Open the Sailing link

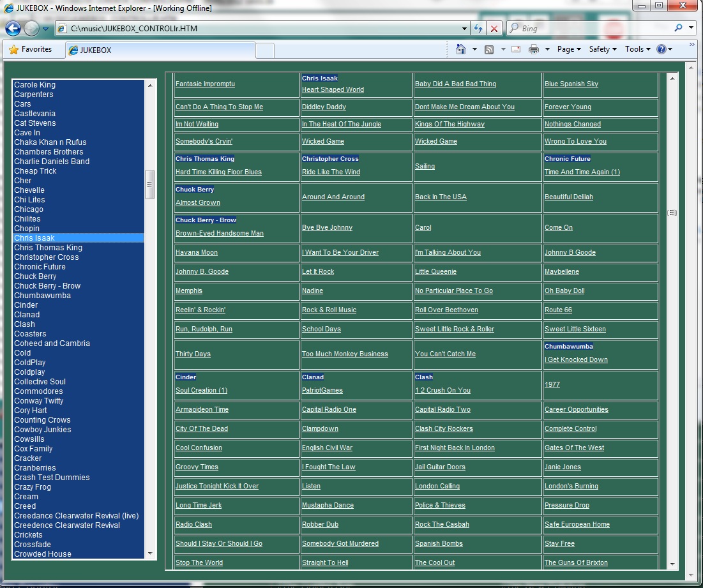click(x=425, y=166)
